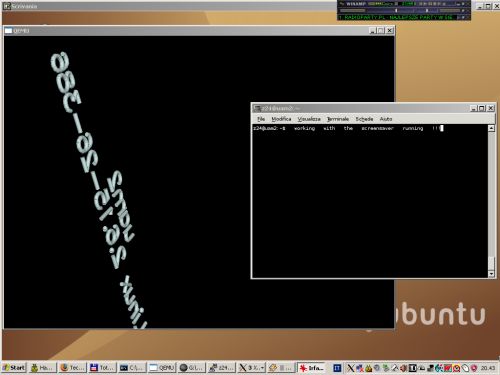Screen dimensions: 500x375
Task: Open the Aiuto help menu
Action: [386, 119]
